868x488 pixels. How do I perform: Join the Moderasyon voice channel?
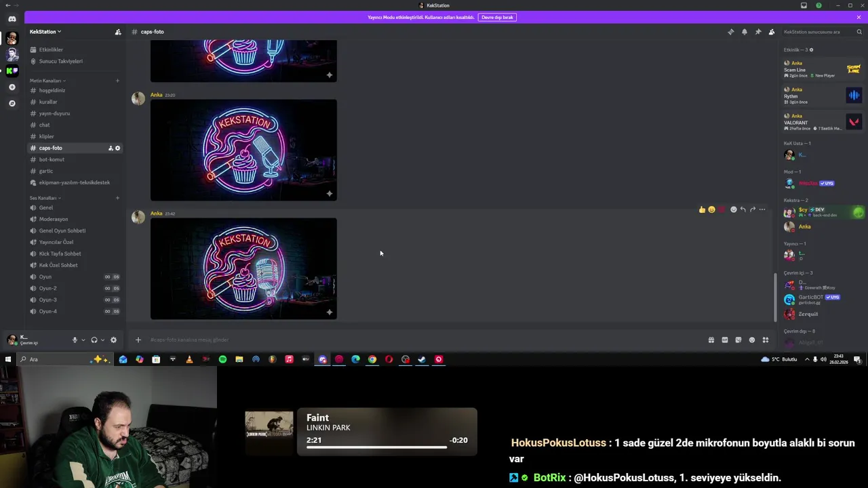coord(75,219)
